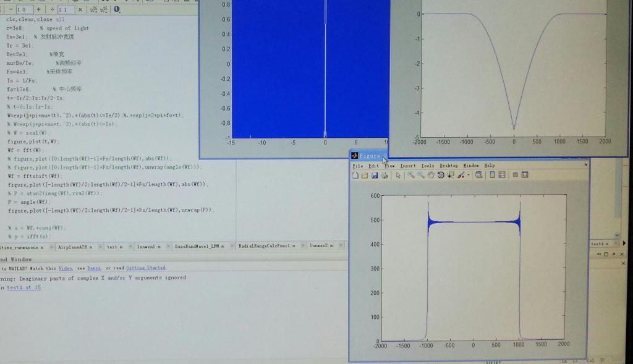
Task: Select the Data Cursor tool
Action: pos(451,175)
